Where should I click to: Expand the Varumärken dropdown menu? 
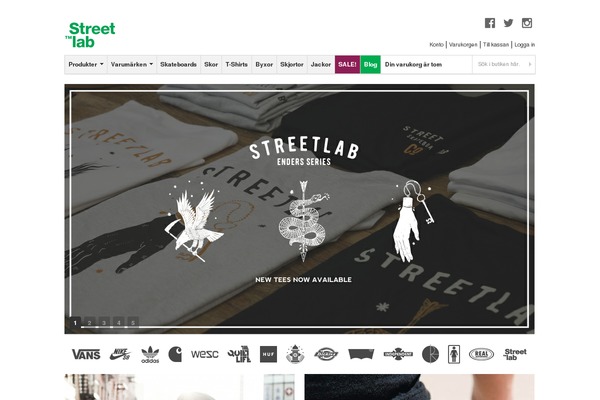(132, 64)
